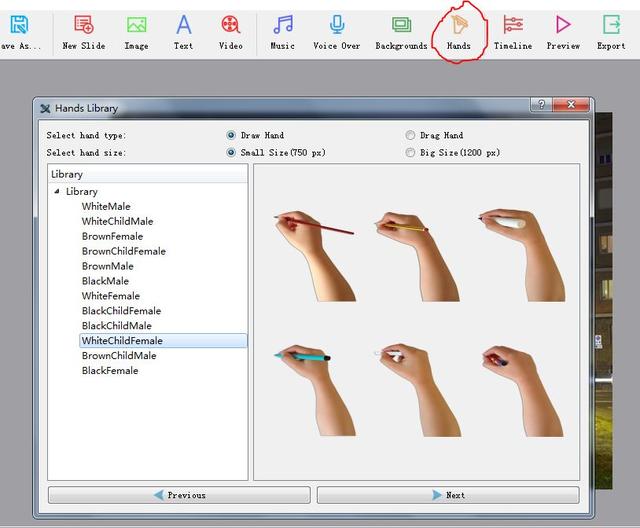Image resolution: width=640 pixels, height=528 pixels.
Task: Choose the hand with red pencil thumbnail
Action: (x=315, y=255)
